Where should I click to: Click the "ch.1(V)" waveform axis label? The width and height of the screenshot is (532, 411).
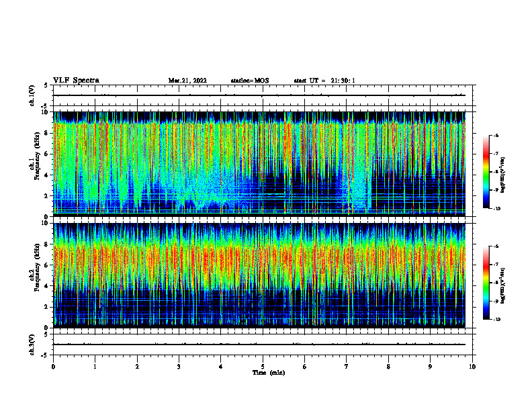32,95
